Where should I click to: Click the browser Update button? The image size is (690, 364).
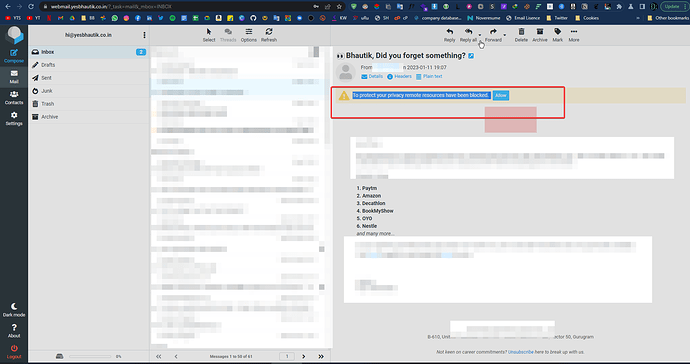click(x=674, y=7)
